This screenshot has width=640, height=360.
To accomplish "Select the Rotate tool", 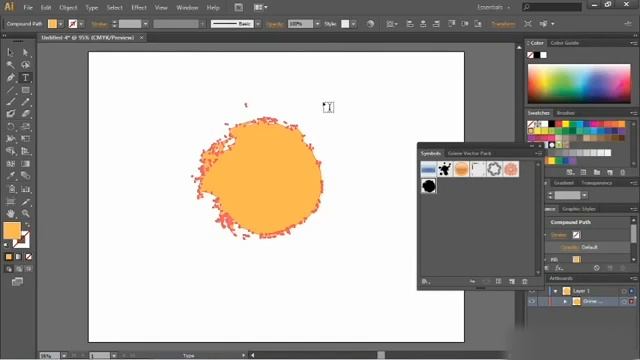I will pos(11,127).
